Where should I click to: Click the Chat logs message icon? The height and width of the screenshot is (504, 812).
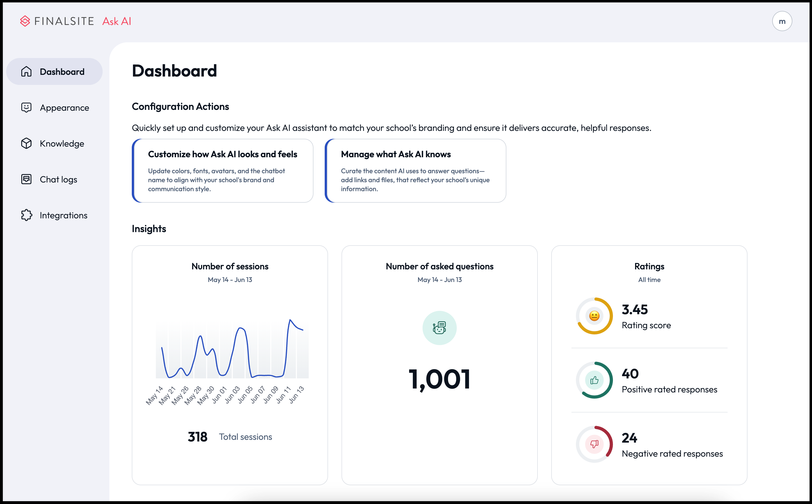(x=26, y=179)
